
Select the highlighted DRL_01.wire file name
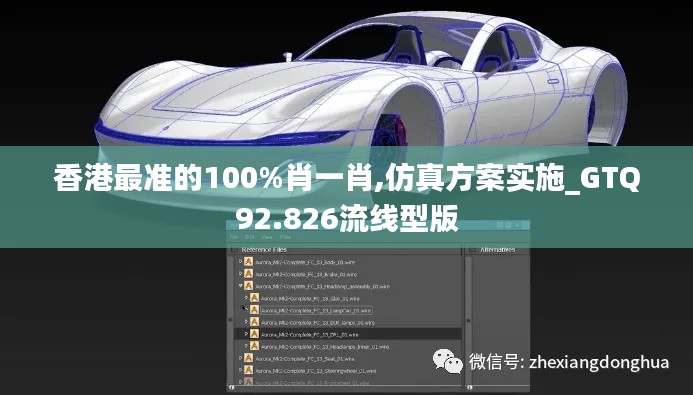(310, 334)
